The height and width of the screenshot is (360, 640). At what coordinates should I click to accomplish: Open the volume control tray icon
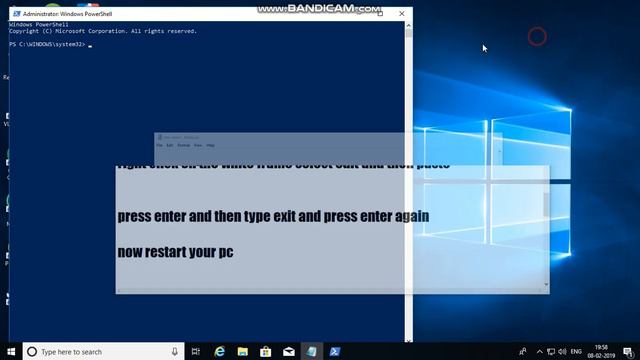point(562,351)
